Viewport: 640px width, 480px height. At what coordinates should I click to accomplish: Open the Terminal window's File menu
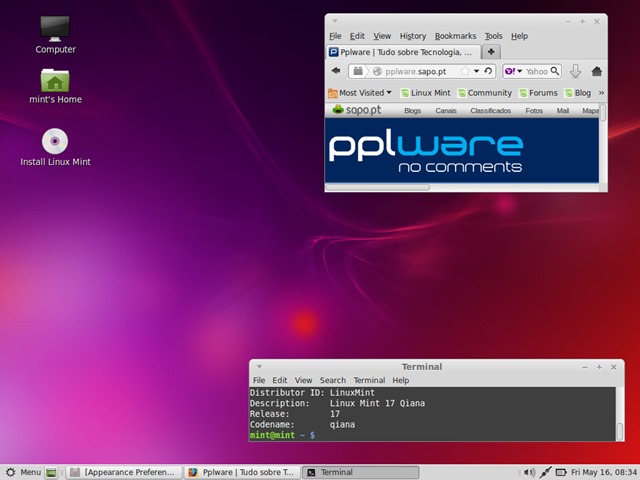259,380
